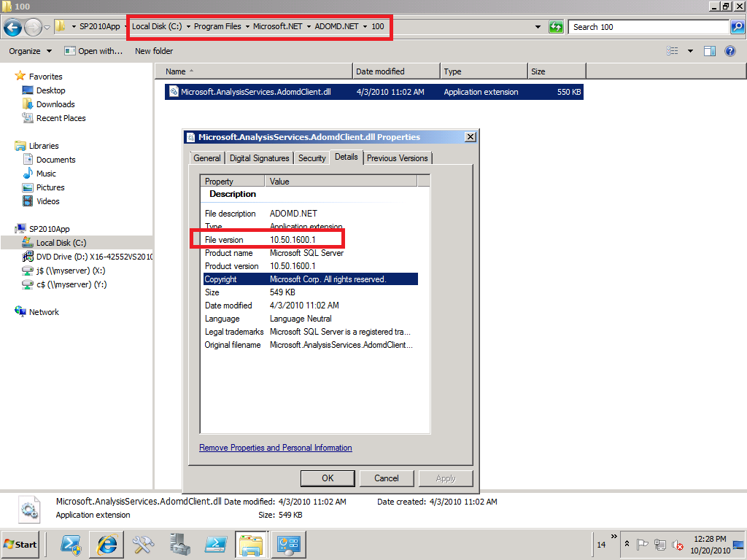Select Microsoft.AnalysisServices.AdomdClient.dll file row

pyautogui.click(x=374, y=92)
